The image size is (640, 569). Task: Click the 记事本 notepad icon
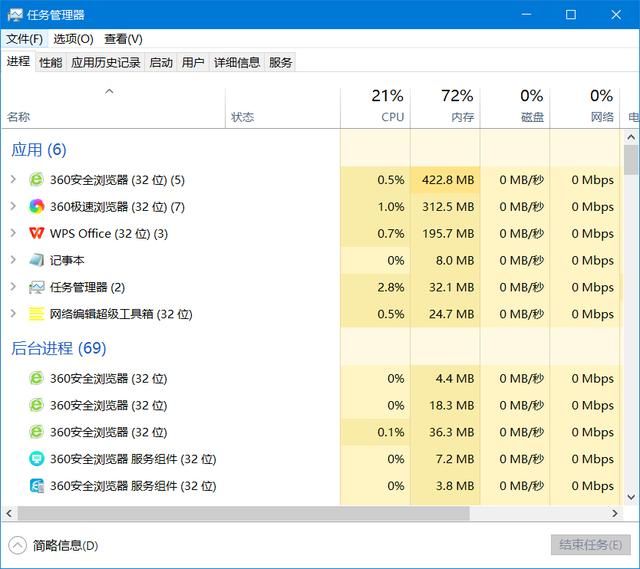36,260
